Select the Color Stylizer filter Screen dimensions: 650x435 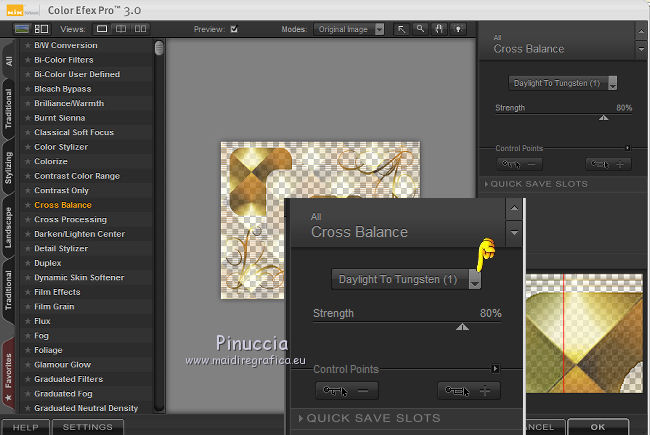click(x=61, y=147)
